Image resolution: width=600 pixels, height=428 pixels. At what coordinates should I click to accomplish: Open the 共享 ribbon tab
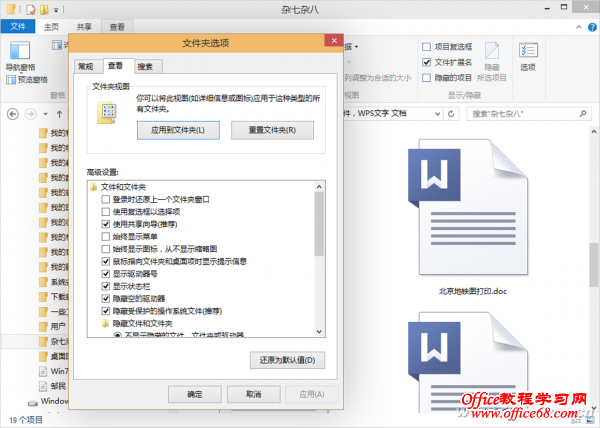(x=84, y=27)
